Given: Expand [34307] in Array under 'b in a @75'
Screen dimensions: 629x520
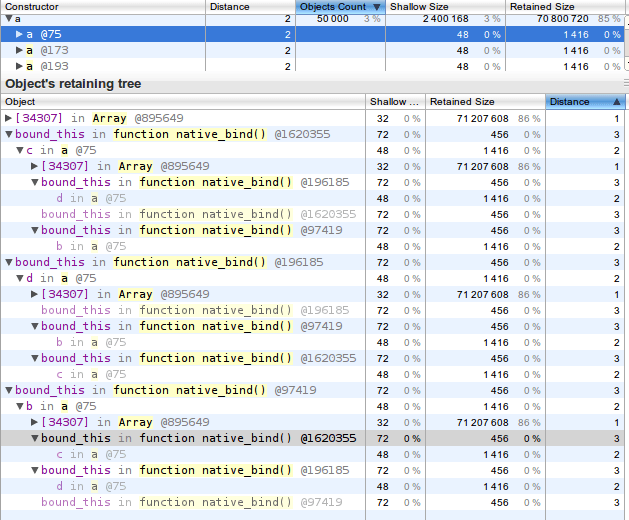Looking at the screenshot, I should pyautogui.click(x=34, y=422).
